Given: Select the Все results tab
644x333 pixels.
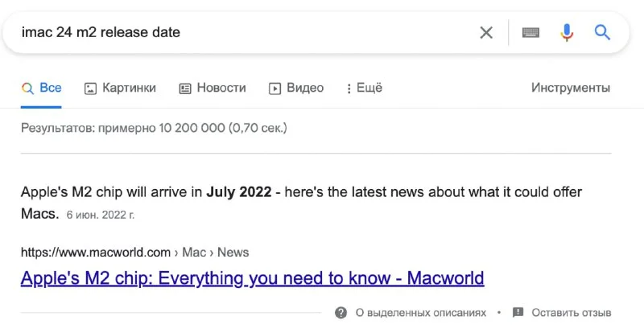Looking at the screenshot, I should click(42, 88).
